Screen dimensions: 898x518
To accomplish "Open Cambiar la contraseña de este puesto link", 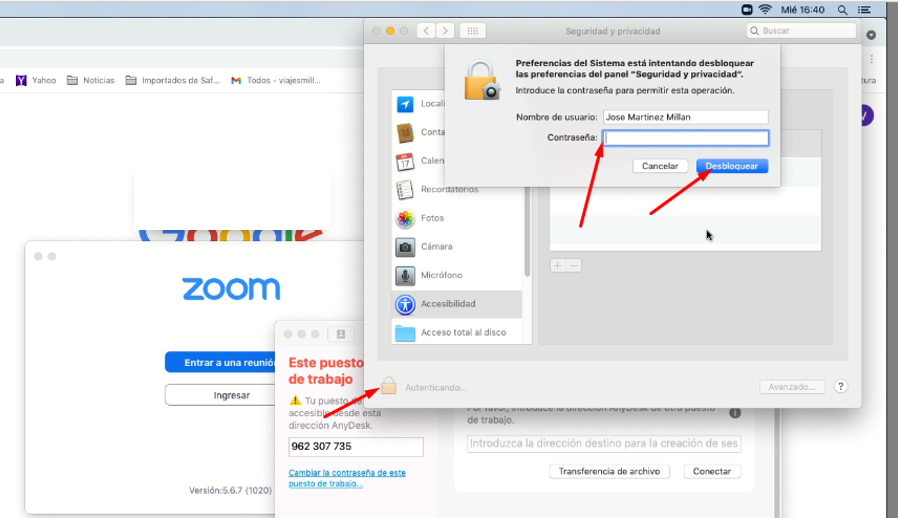I will click(347, 478).
